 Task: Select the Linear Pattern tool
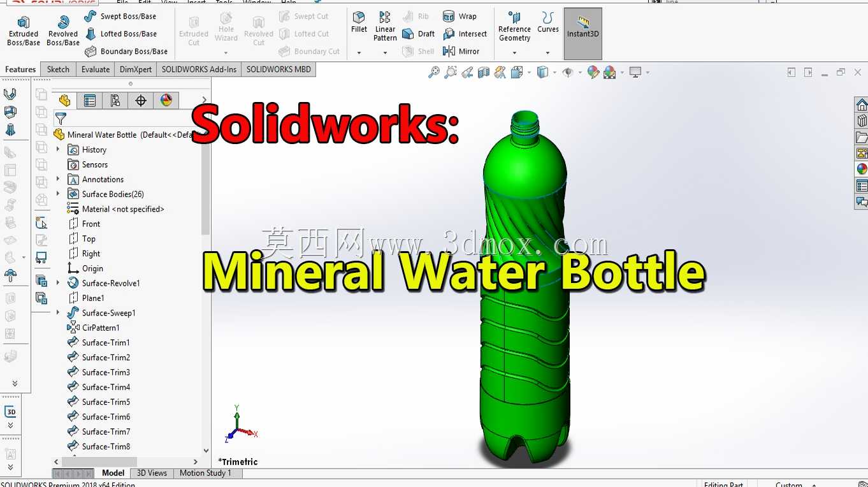tap(385, 26)
